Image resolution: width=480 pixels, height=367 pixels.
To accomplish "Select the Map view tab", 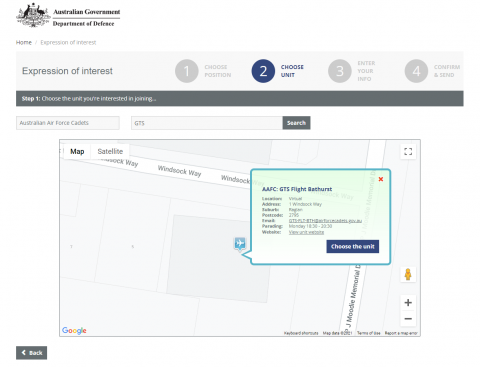I will (x=77, y=151).
